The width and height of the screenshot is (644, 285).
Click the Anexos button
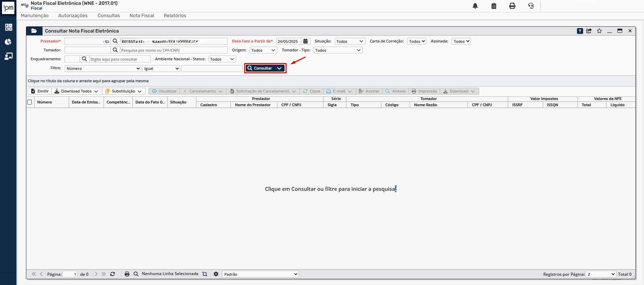click(x=395, y=91)
